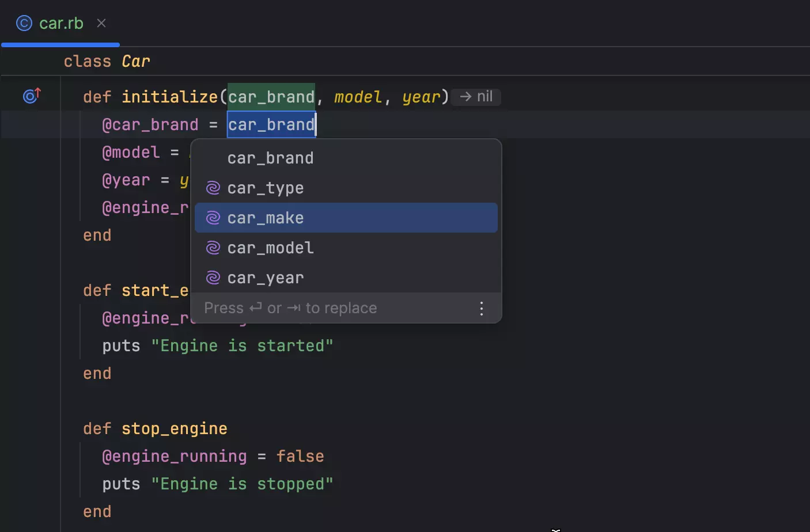The height and width of the screenshot is (532, 810).
Task: Select the car_year completion entry
Action: [265, 277]
